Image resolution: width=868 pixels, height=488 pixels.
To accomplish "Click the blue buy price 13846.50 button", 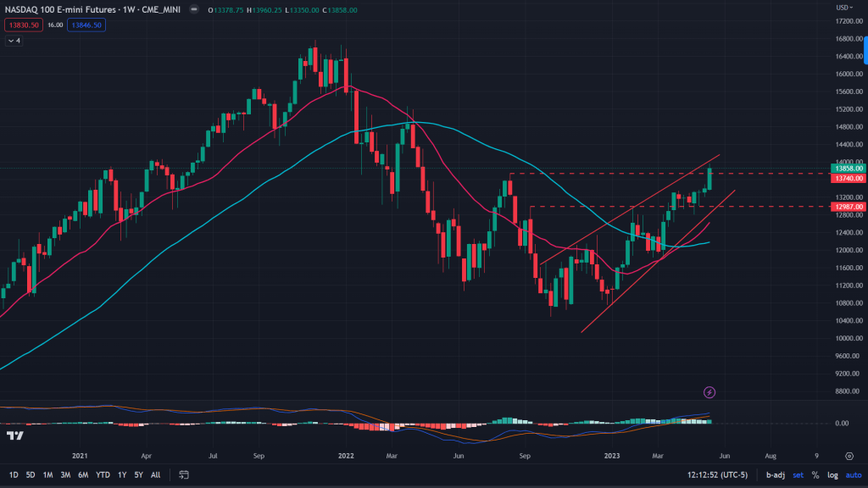I will click(x=87, y=25).
